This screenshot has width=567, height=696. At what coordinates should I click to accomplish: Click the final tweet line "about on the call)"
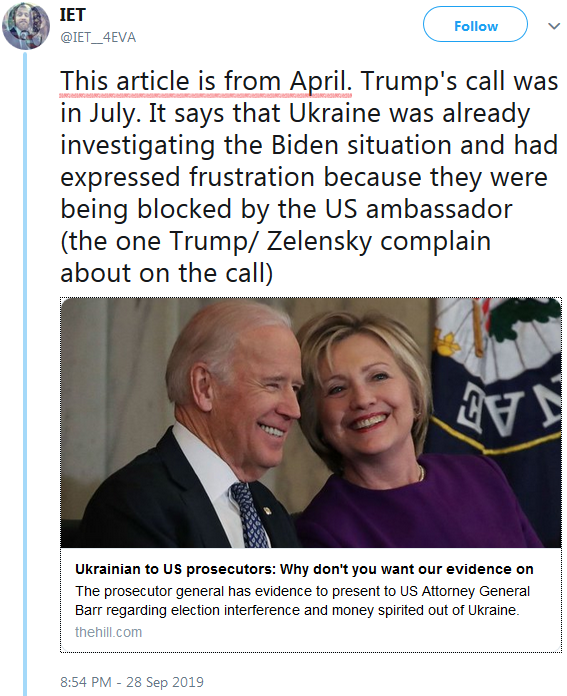tap(167, 273)
